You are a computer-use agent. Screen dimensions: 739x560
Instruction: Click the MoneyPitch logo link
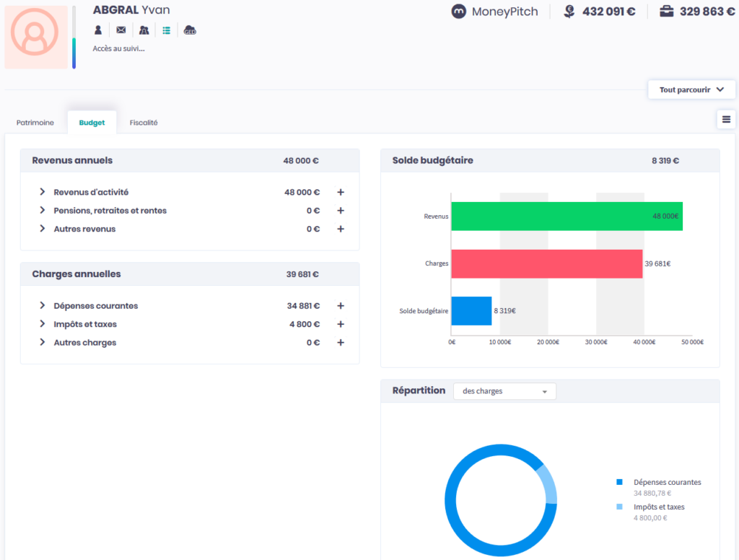[x=494, y=12]
